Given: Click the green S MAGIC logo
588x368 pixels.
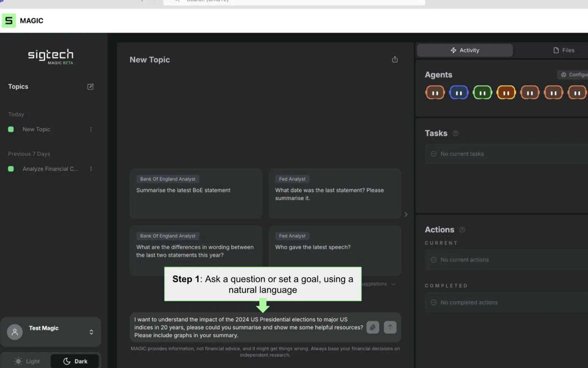Looking at the screenshot, I should (x=9, y=21).
